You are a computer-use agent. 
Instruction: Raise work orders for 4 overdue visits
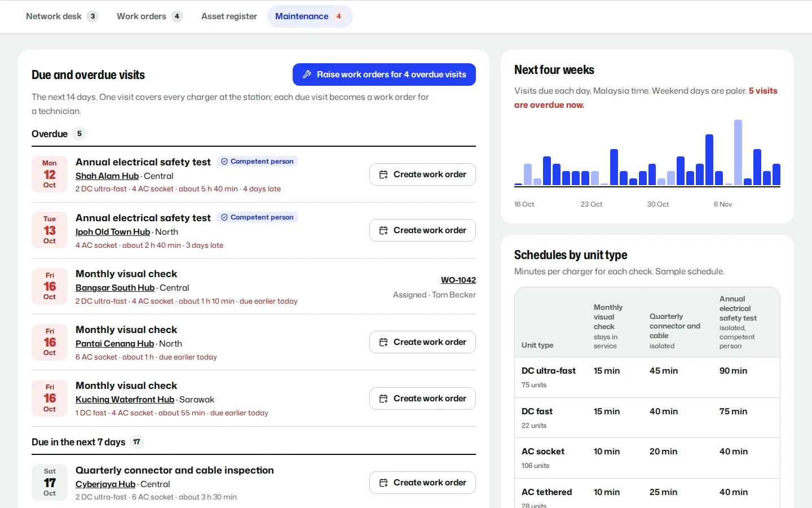coord(384,75)
